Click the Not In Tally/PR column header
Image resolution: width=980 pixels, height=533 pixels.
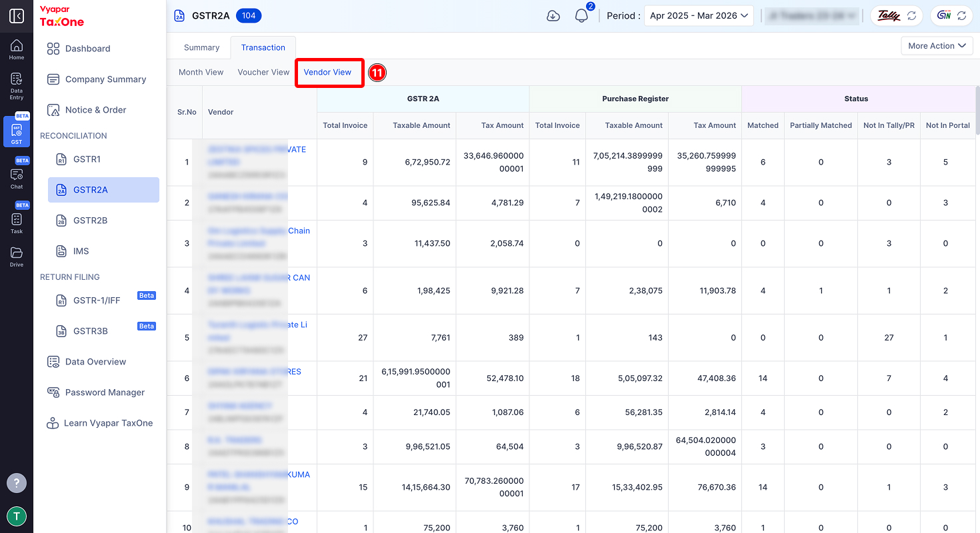[x=889, y=125]
